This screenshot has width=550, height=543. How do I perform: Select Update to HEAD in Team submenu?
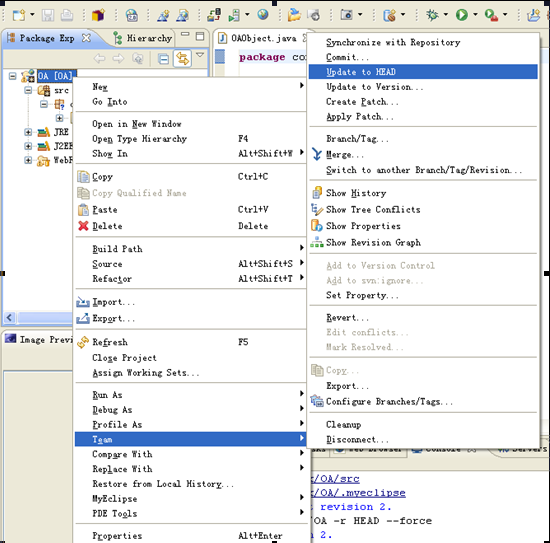tap(423, 72)
